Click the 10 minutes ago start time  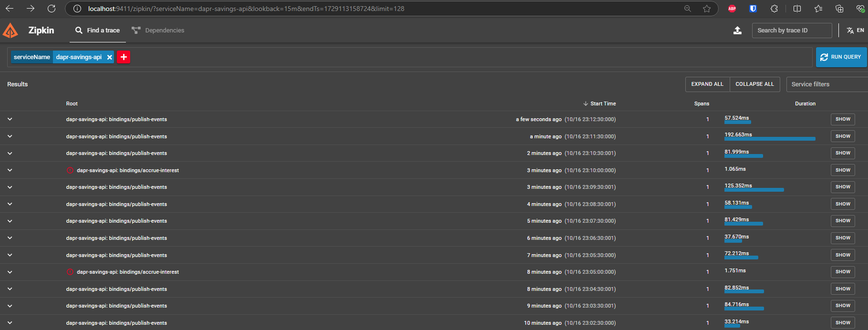[x=543, y=323]
